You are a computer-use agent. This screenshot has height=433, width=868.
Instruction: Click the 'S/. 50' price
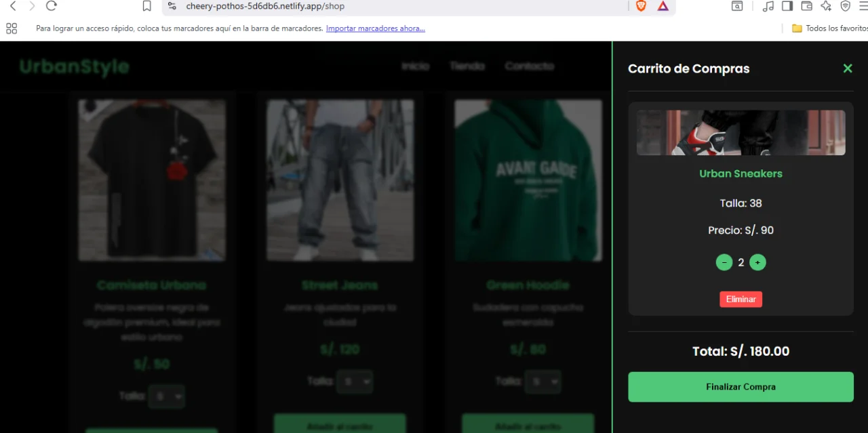pyautogui.click(x=152, y=365)
